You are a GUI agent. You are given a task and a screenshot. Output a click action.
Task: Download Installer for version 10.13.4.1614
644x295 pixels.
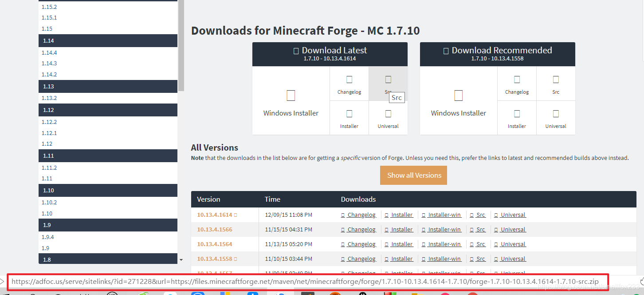point(399,215)
